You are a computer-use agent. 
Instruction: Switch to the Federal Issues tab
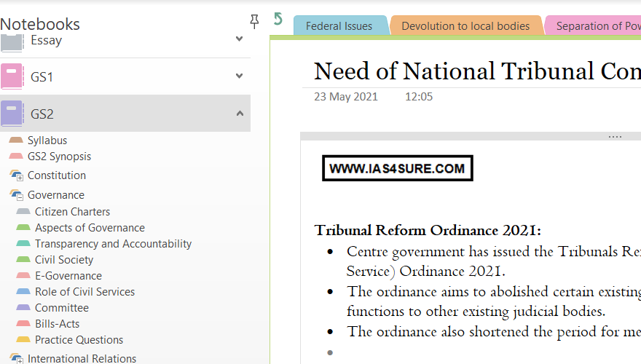339,26
